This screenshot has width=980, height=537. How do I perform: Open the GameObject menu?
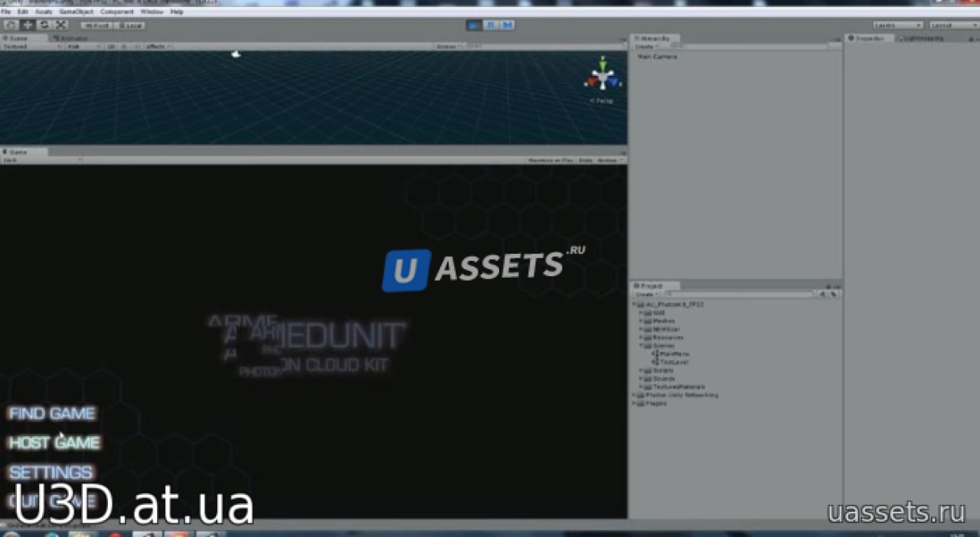76,12
